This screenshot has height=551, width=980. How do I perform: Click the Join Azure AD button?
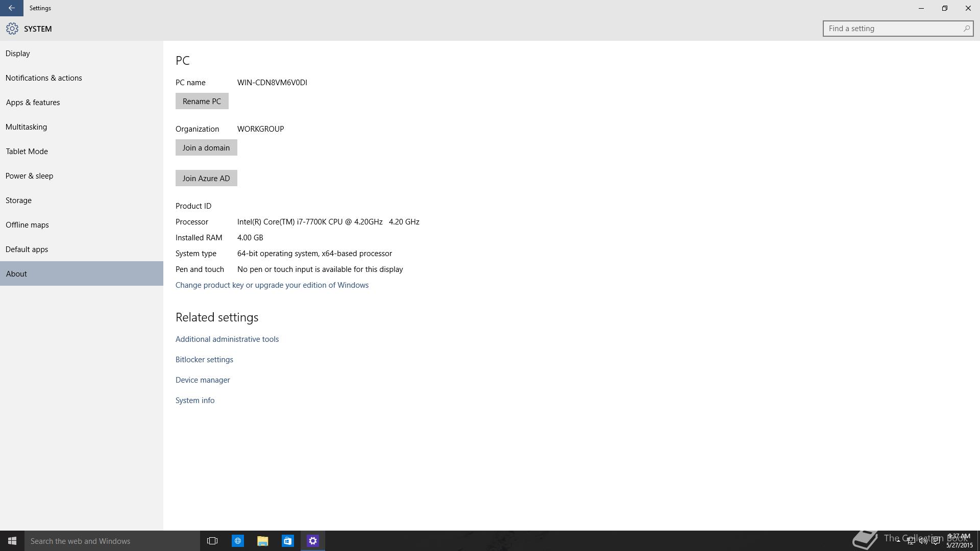(x=206, y=178)
